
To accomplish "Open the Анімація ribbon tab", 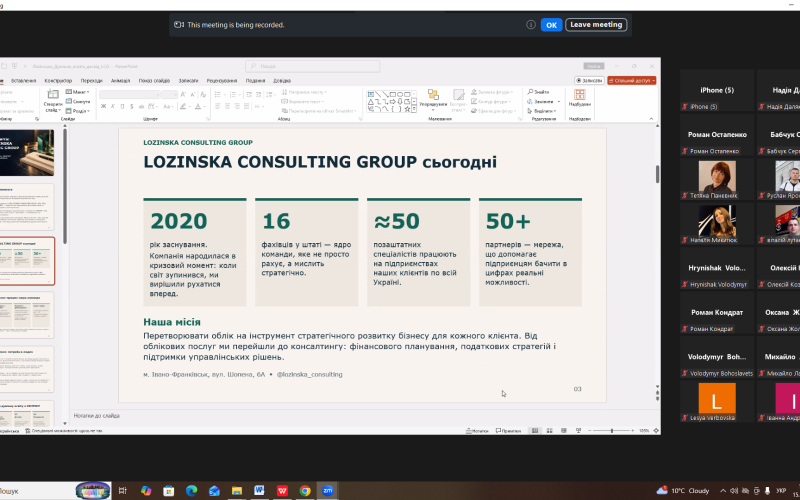I will (120, 81).
